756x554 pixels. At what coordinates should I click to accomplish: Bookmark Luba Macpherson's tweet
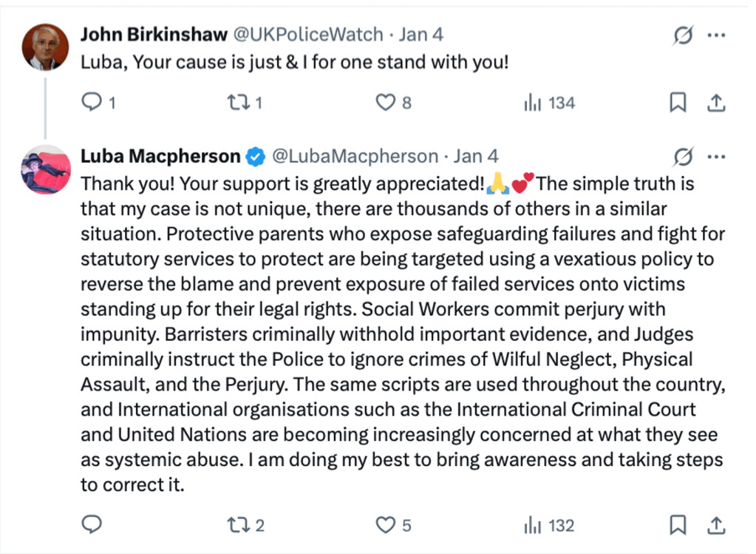pos(677,525)
